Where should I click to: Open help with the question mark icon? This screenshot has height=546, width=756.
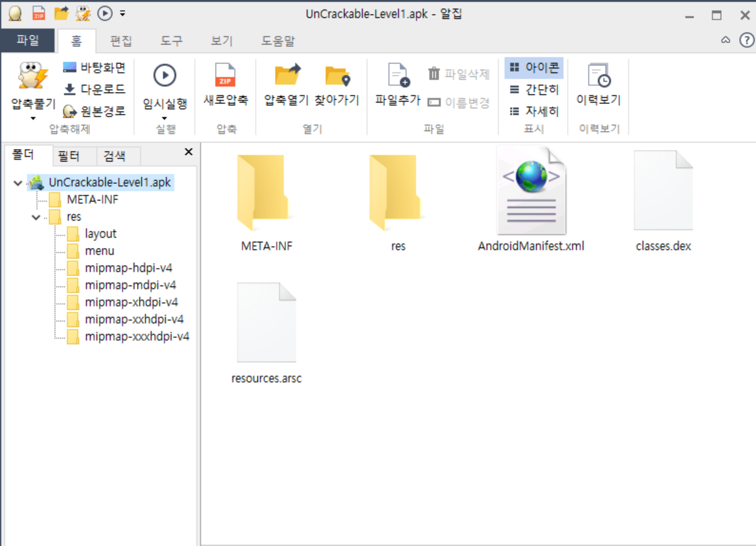pyautogui.click(x=746, y=40)
